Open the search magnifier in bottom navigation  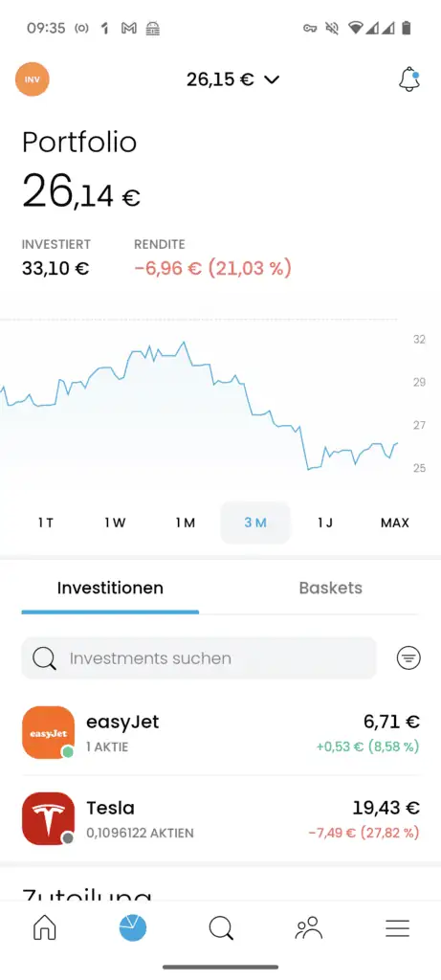pos(220,928)
